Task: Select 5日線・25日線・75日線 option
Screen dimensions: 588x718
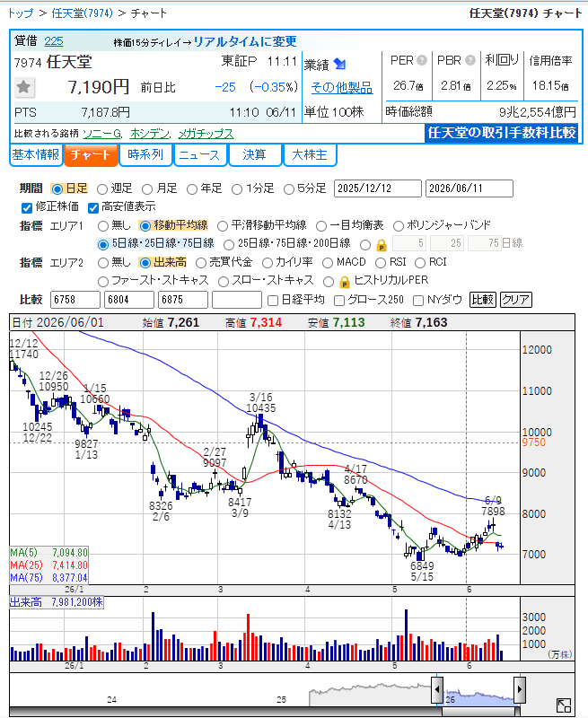Action: click(x=103, y=244)
